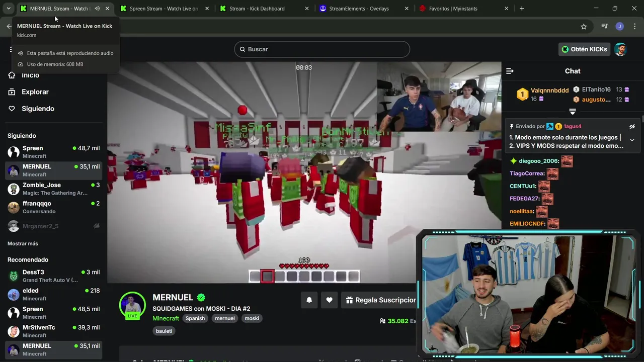Viewport: 644px width, 362px height.
Task: Bookmark this page with the star
Action: [x=584, y=27]
